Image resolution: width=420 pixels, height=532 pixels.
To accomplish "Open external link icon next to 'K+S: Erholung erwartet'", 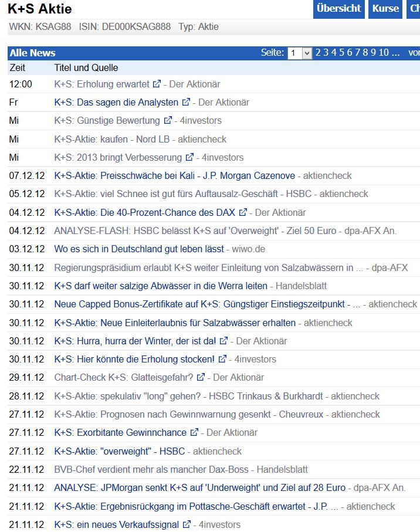I will [157, 83].
